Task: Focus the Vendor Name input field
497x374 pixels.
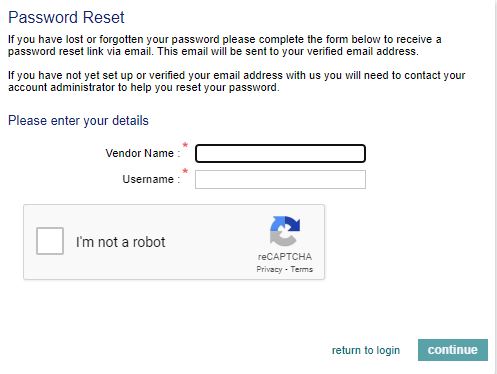Action: (x=280, y=154)
